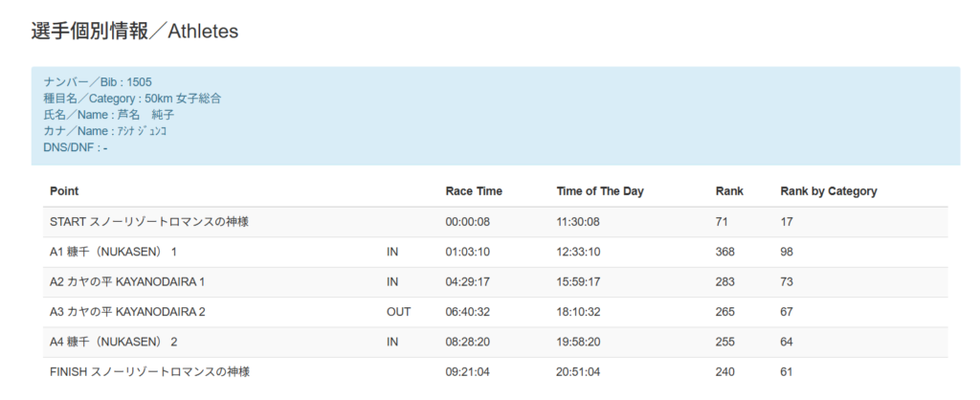
Task: Click the OUT label in A3 row
Action: pos(399,312)
